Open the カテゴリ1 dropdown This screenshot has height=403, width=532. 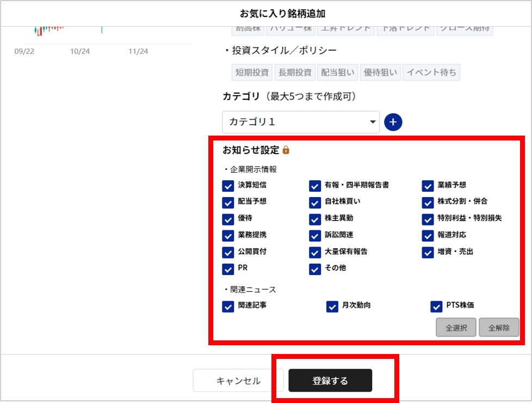point(300,122)
